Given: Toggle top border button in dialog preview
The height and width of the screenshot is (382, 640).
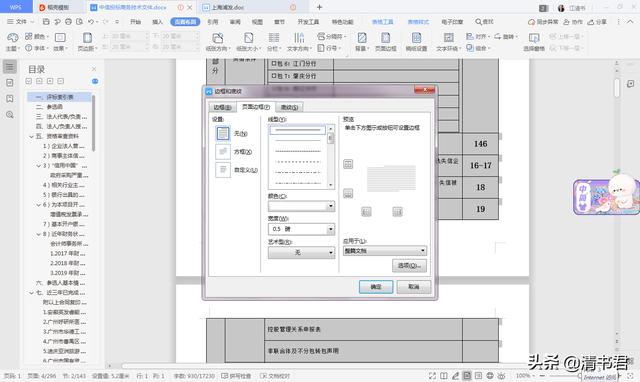Looking at the screenshot, I should 348,164.
